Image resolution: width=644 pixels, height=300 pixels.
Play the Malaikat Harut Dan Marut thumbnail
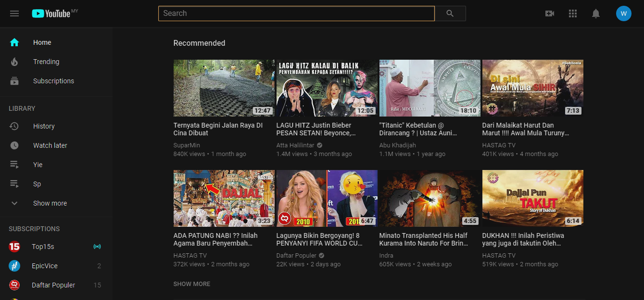pyautogui.click(x=533, y=88)
